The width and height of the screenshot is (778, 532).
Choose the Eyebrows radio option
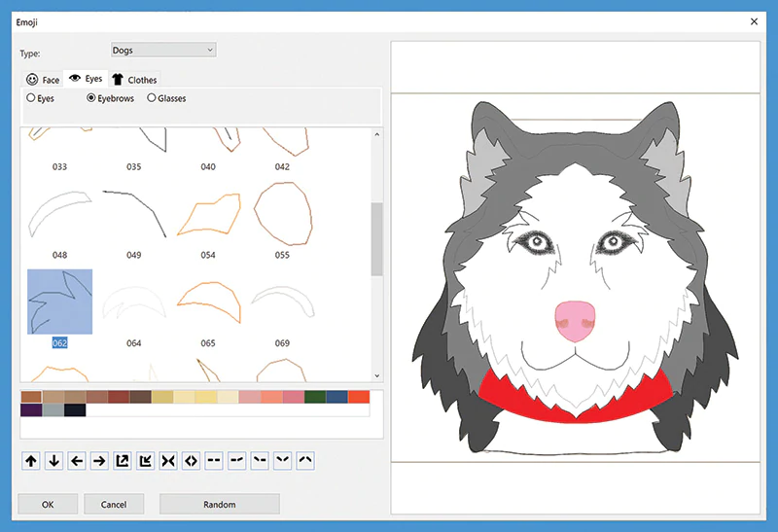pos(110,98)
